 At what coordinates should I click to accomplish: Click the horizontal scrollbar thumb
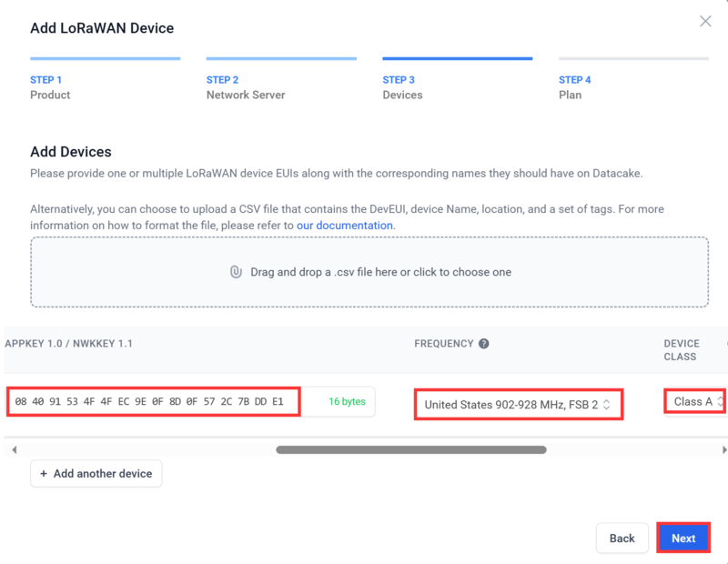tap(411, 449)
